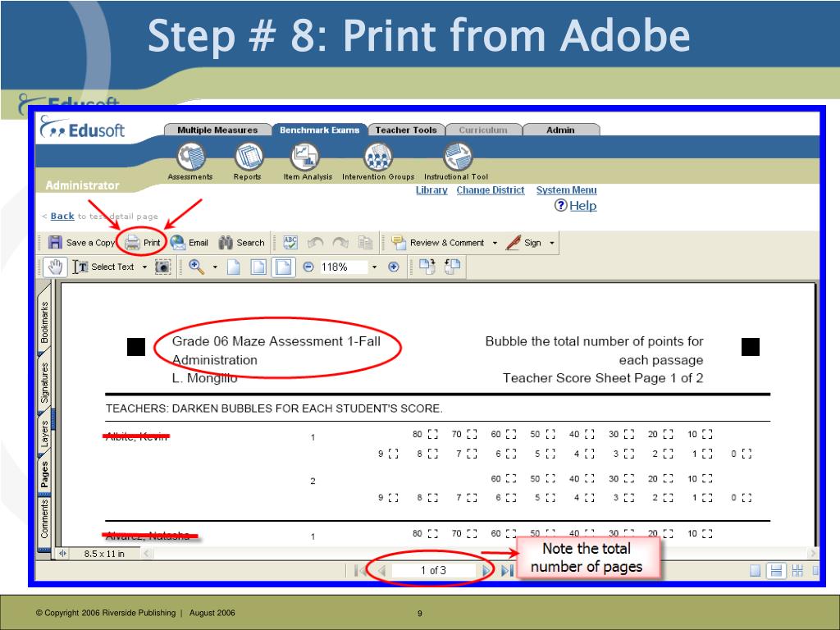Click the Sign toolbar button

524,243
